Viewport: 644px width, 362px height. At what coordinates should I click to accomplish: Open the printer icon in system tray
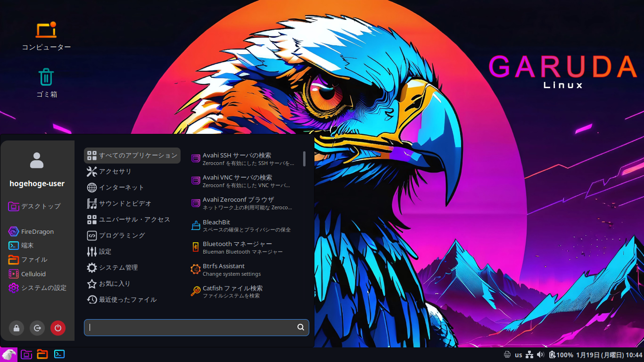(507, 355)
